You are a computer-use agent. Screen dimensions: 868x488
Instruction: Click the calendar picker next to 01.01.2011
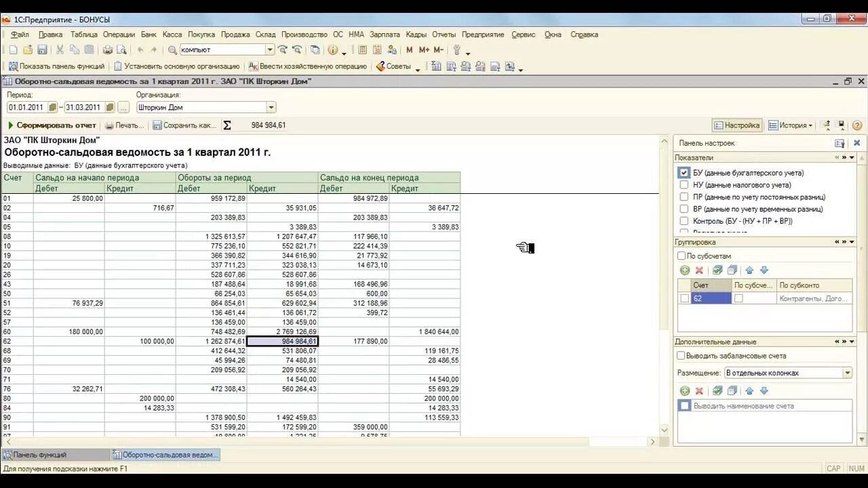[x=52, y=107]
